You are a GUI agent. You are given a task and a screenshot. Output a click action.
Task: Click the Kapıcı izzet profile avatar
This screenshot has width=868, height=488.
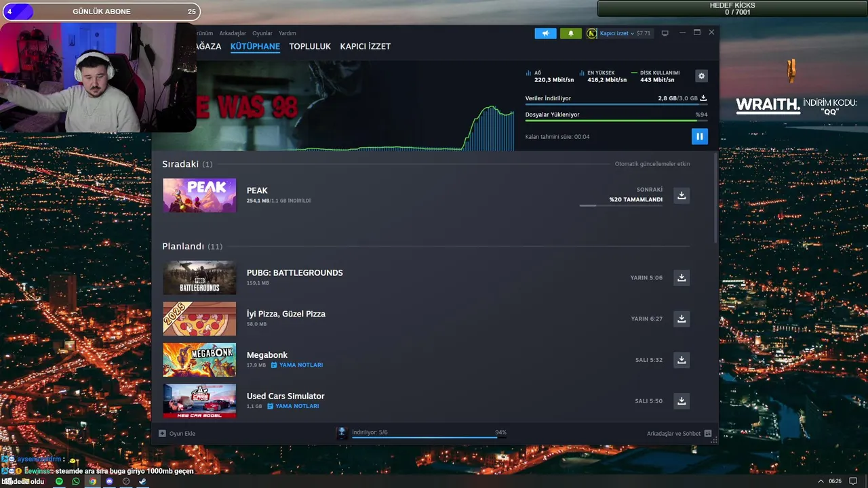pos(592,33)
